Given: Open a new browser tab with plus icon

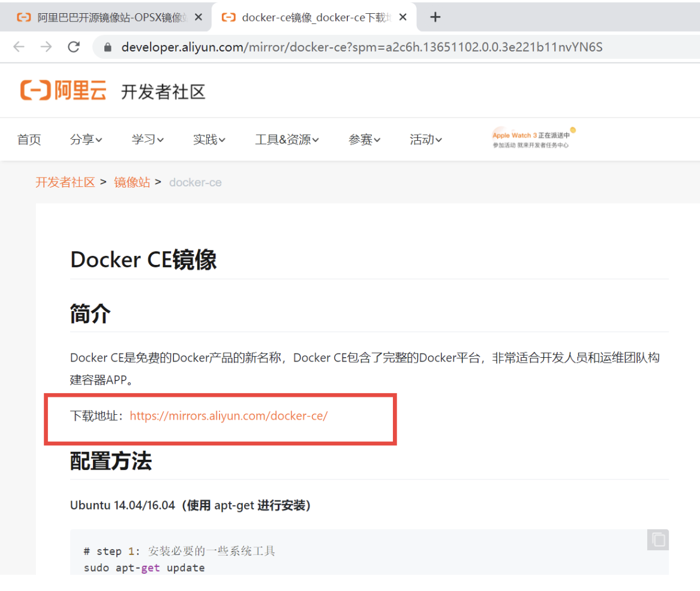Looking at the screenshot, I should tap(435, 17).
